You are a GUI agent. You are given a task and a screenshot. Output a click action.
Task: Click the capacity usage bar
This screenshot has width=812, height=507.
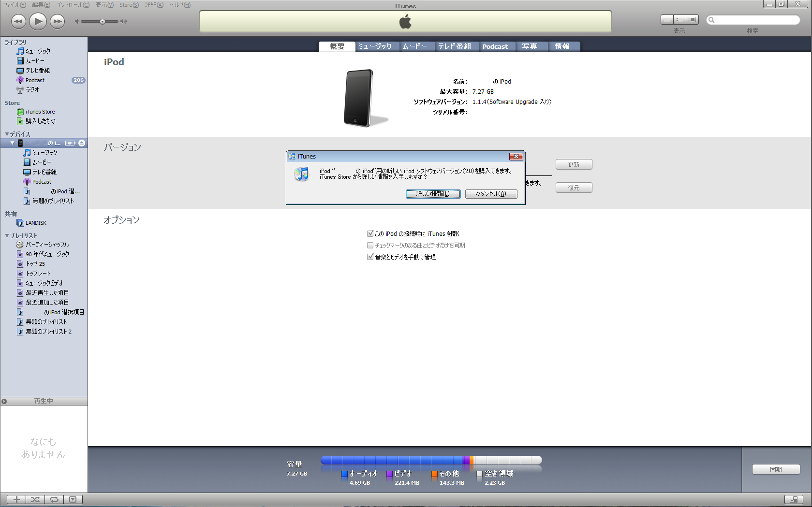point(431,460)
